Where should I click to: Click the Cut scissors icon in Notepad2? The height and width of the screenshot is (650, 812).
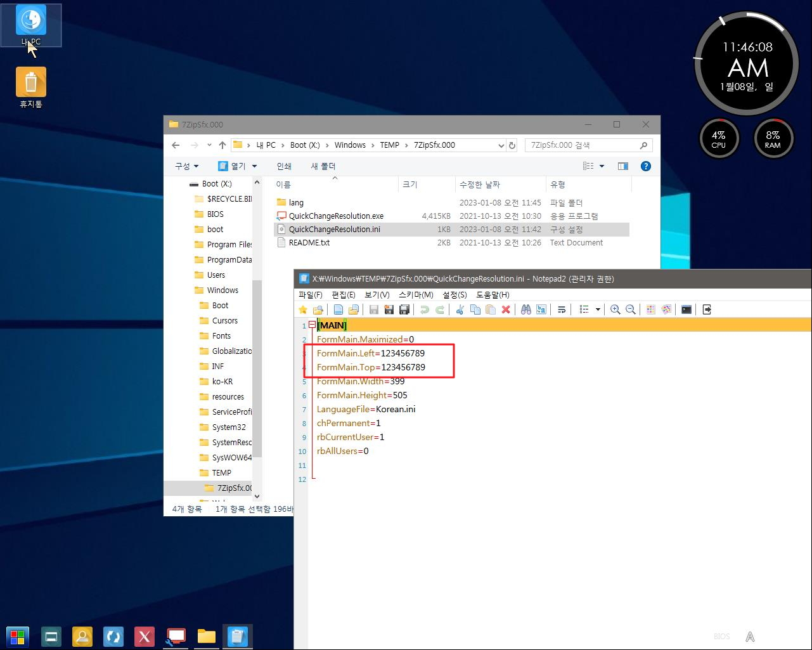[460, 309]
